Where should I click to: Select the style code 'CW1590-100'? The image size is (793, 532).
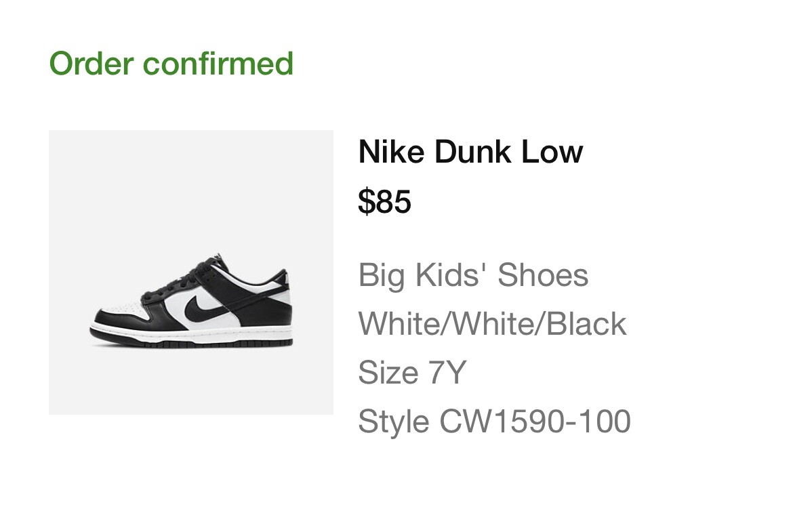535,422
